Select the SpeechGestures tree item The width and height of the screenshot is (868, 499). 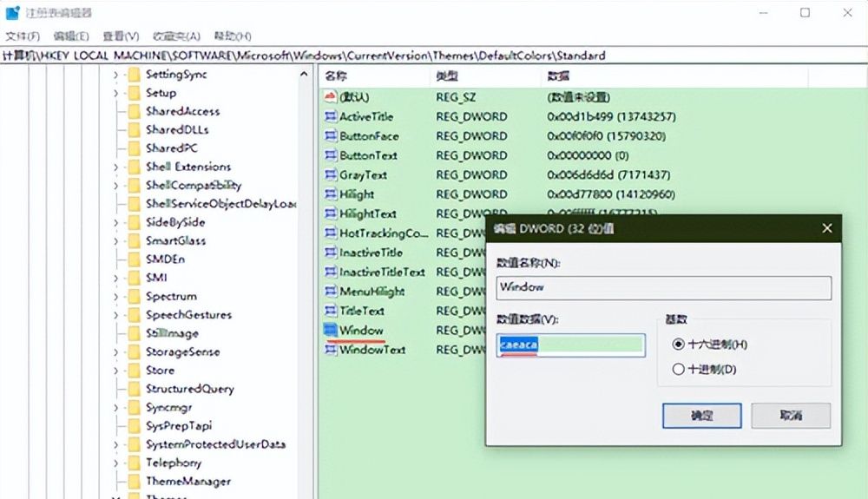188,315
